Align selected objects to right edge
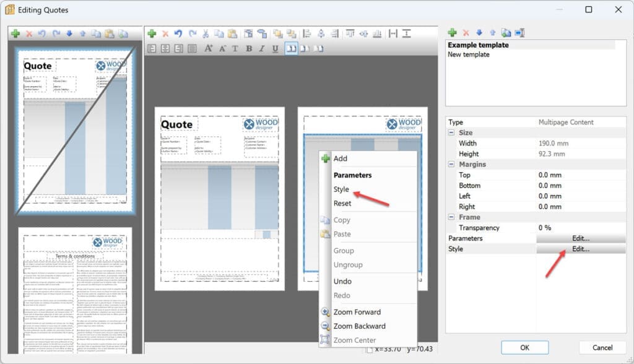The width and height of the screenshot is (634, 364). click(x=335, y=33)
